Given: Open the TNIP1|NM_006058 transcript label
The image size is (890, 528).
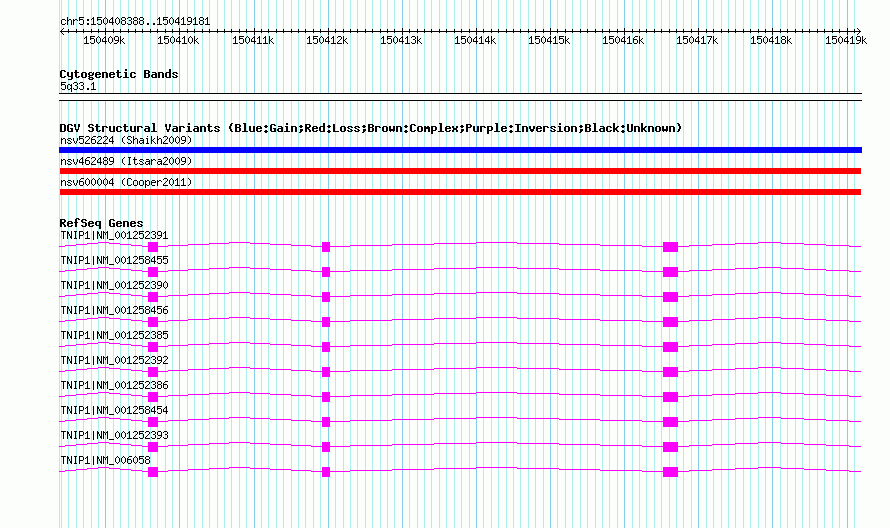Looking at the screenshot, I should pyautogui.click(x=105, y=460).
